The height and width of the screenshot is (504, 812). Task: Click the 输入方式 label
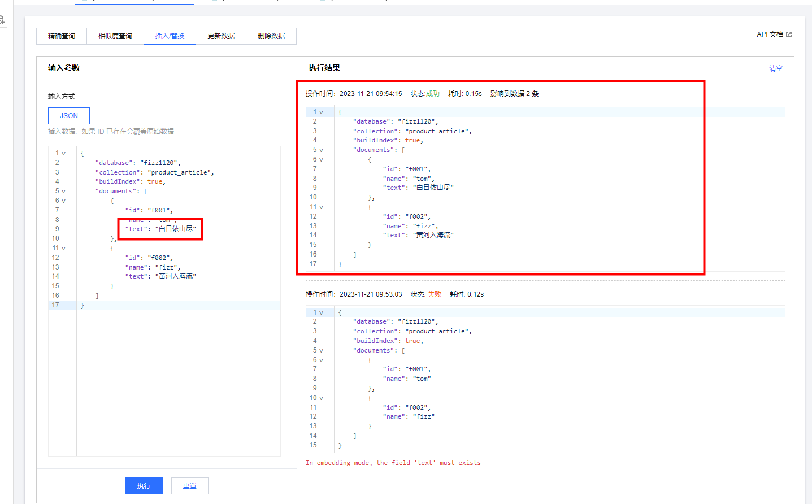coord(62,97)
